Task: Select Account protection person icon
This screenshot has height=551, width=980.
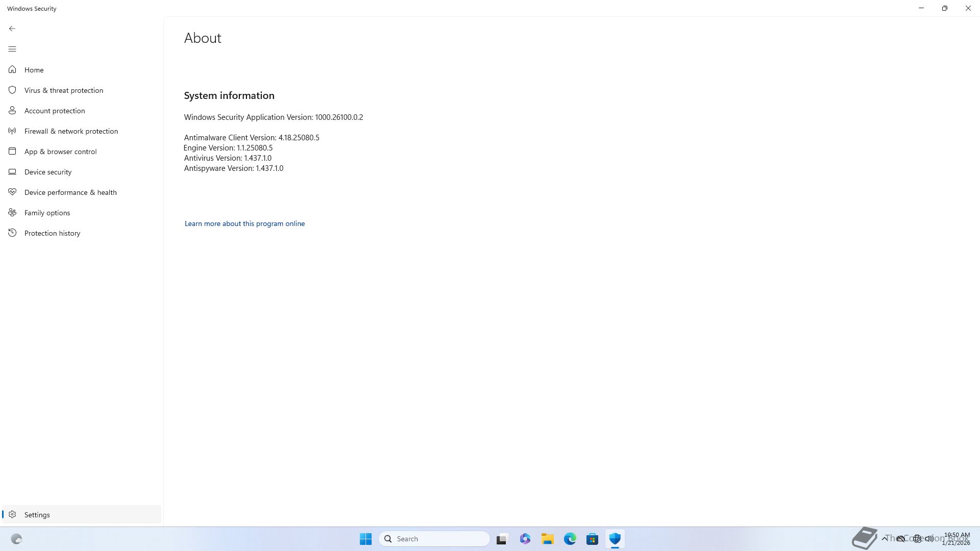Action: [12, 110]
